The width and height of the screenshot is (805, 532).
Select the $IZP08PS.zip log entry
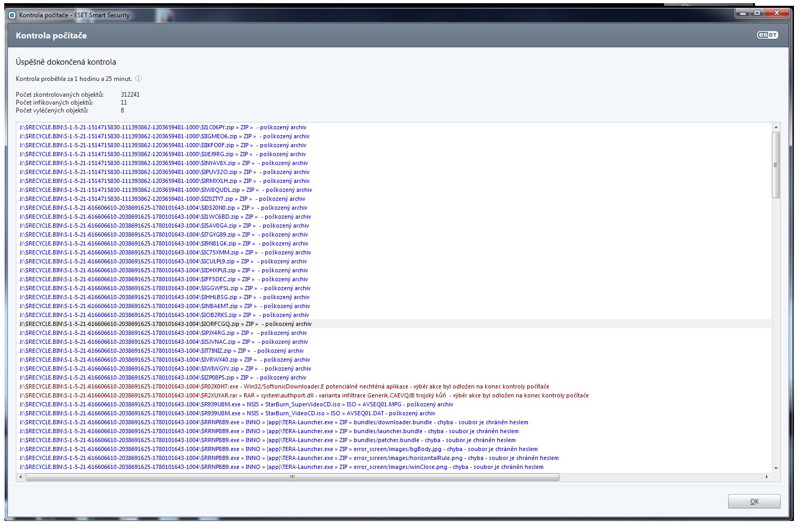(x=395, y=377)
